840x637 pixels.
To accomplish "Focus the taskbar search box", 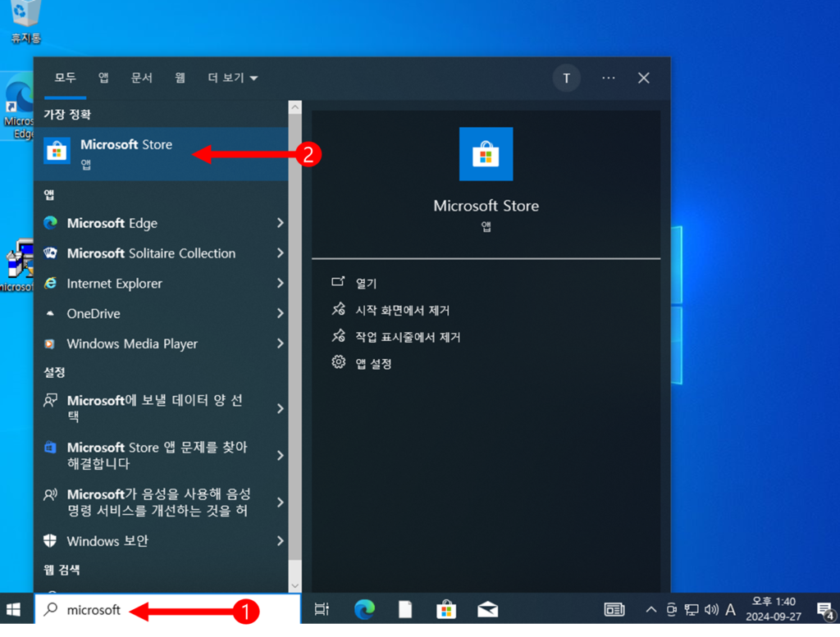I will click(167, 609).
